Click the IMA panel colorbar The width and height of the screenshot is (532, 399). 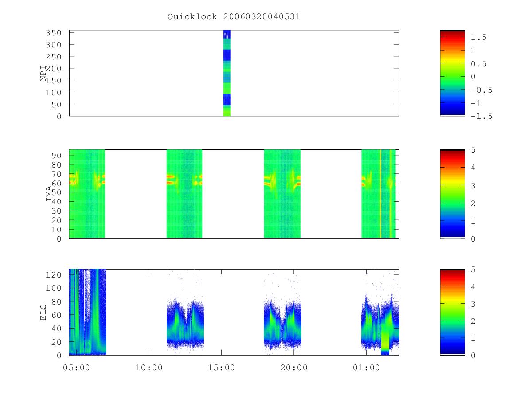point(452,194)
